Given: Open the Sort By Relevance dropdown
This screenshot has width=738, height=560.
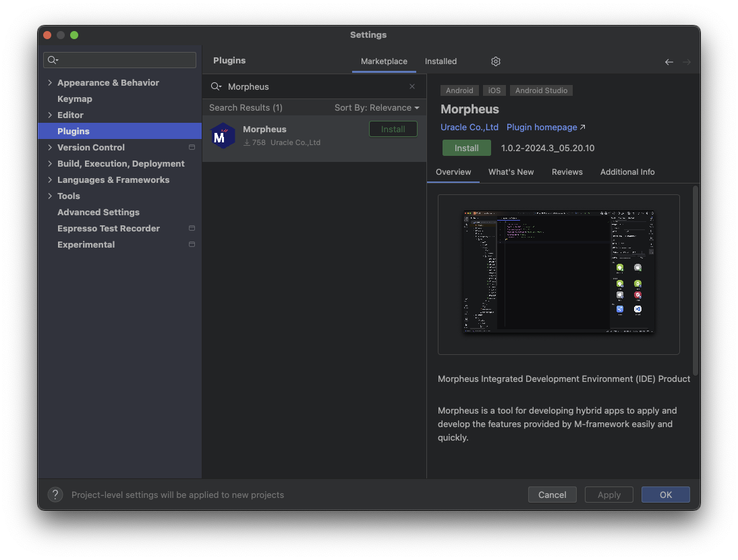Looking at the screenshot, I should click(376, 107).
